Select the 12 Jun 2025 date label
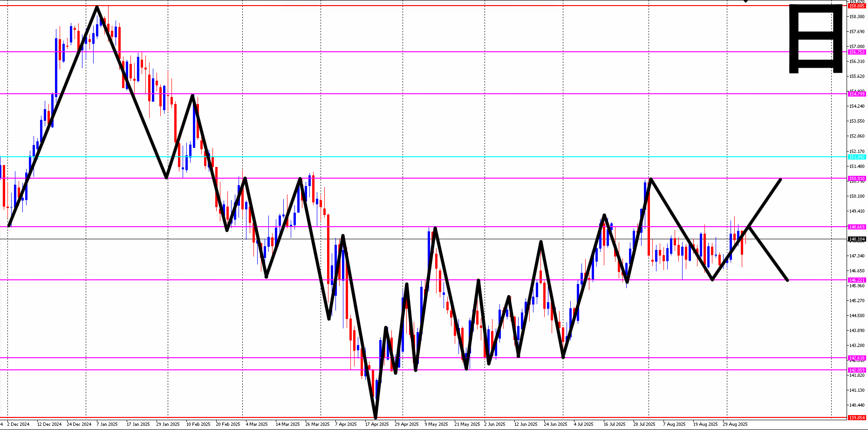This screenshot has height=430, width=868. (526, 424)
